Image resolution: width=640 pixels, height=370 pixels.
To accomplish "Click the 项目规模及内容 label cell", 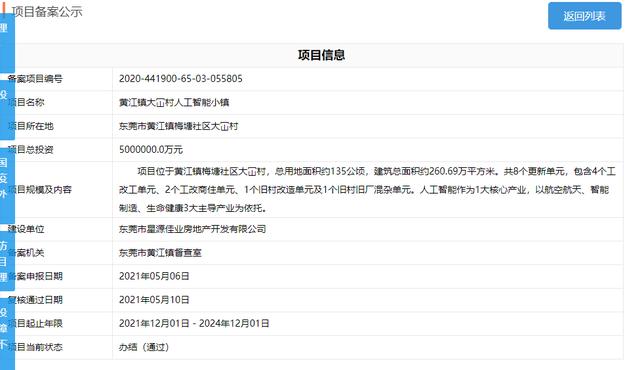I will (40, 190).
